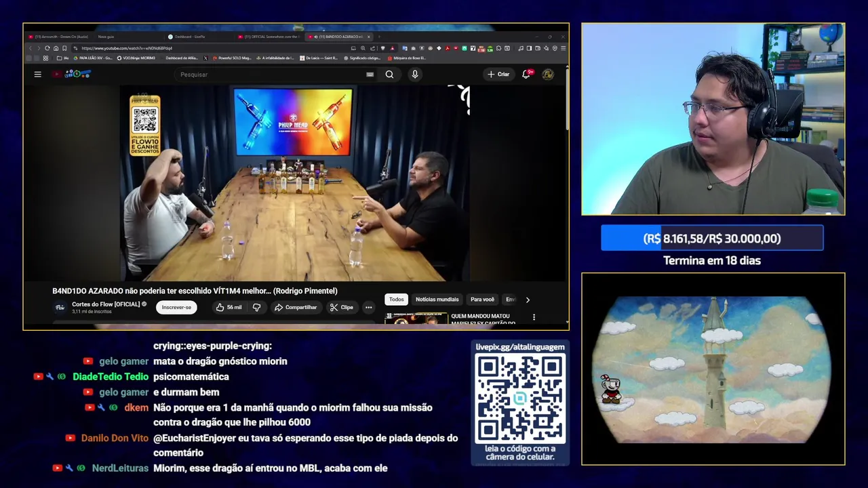
Task: Click the livepix.gg/altalinguagem QR code
Action: click(520, 398)
